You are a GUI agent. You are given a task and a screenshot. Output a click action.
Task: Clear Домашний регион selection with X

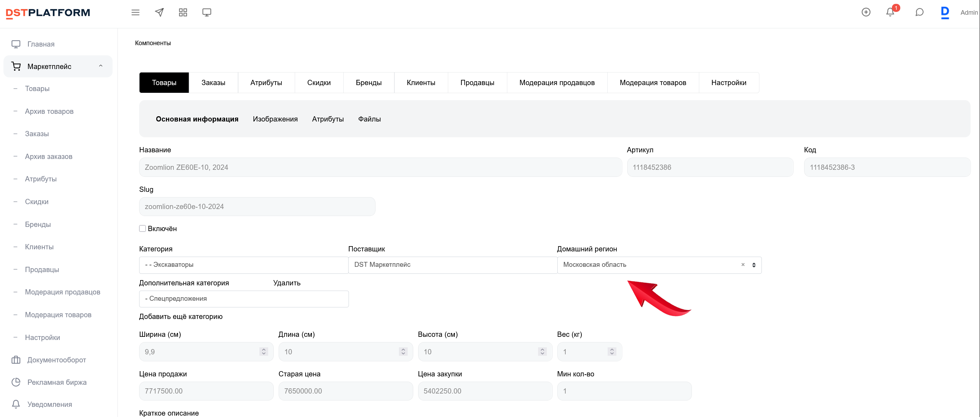[743, 265]
